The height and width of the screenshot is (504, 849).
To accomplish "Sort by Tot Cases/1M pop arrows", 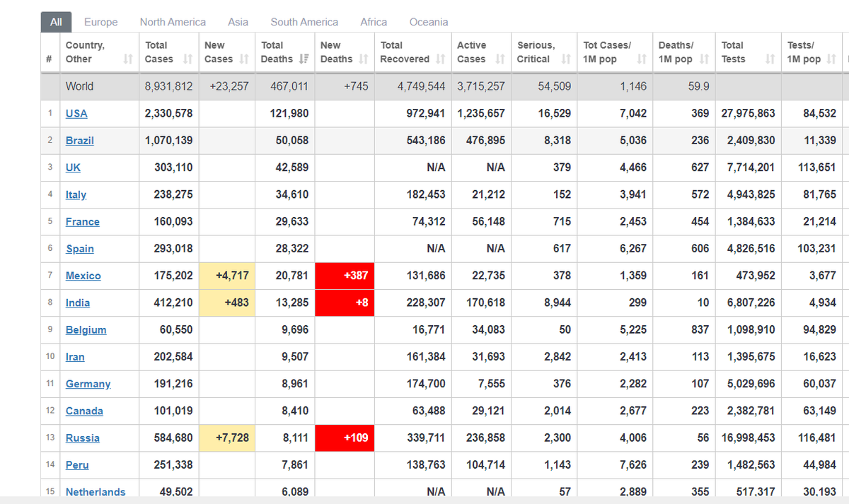I will coord(641,59).
